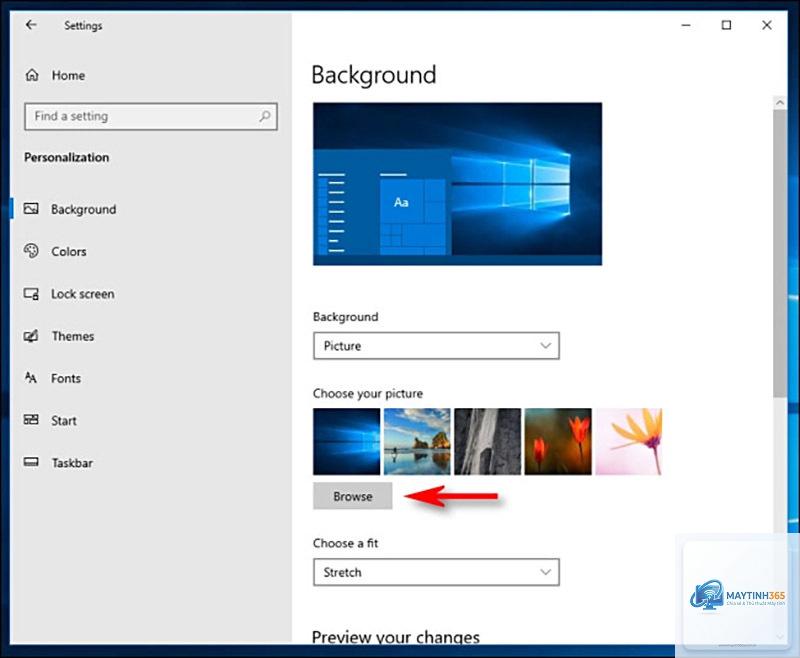Open Start settings page
This screenshot has width=800, height=658.
tap(64, 421)
